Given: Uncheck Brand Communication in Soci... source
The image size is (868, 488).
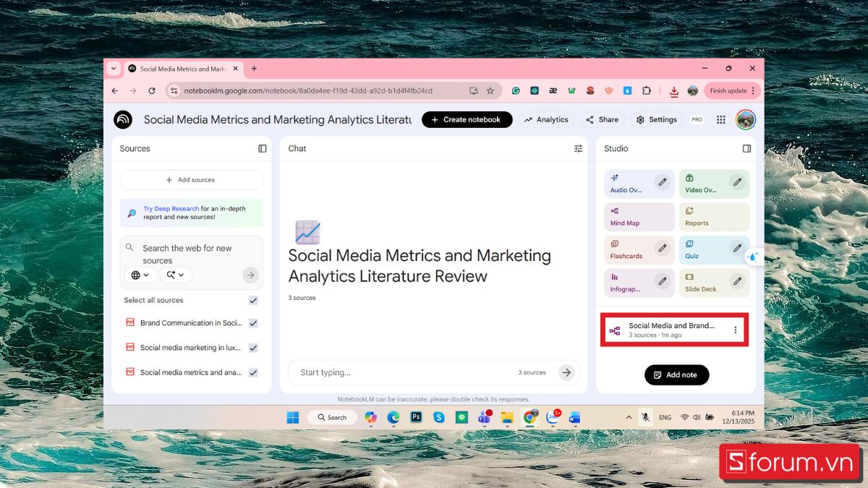Looking at the screenshot, I should point(253,323).
